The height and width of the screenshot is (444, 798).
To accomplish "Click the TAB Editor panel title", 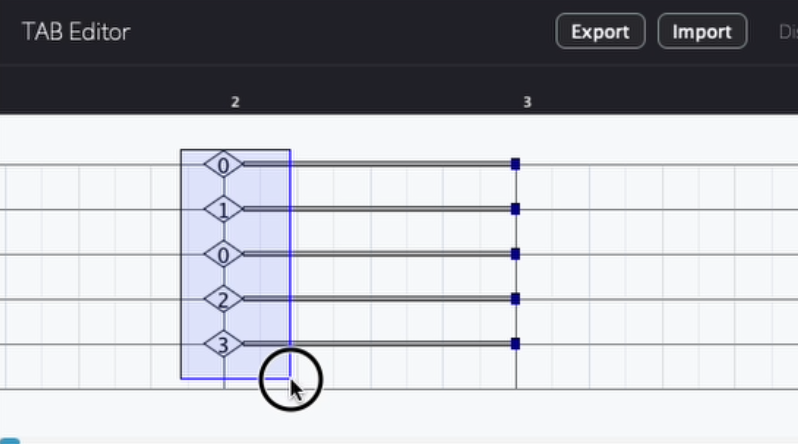I will 76,31.
